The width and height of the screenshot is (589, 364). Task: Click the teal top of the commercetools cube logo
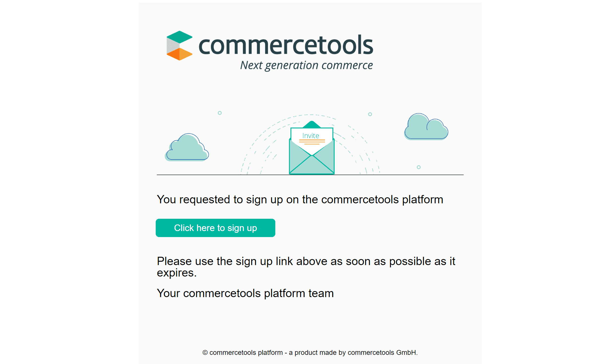[179, 37]
